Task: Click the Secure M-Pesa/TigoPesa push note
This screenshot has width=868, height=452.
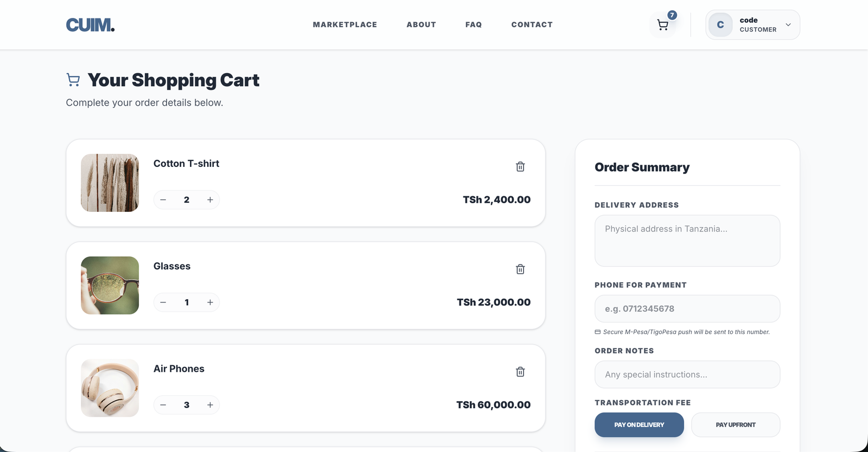Action: (x=682, y=332)
